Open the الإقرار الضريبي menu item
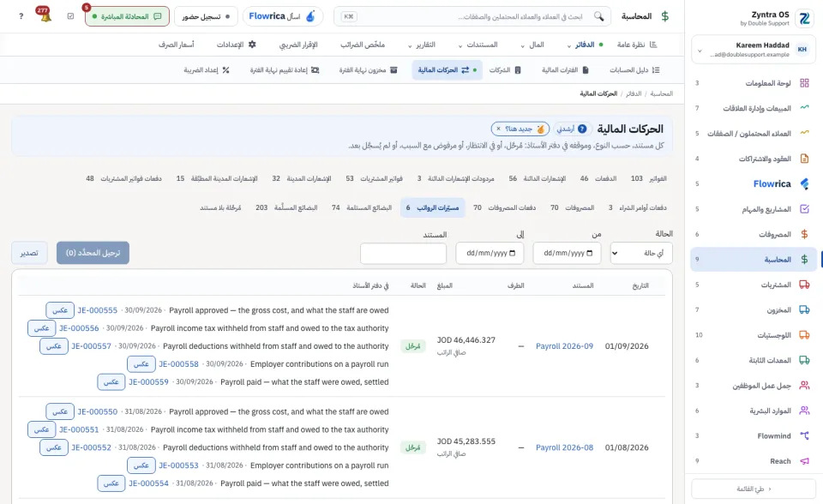 (x=298, y=45)
